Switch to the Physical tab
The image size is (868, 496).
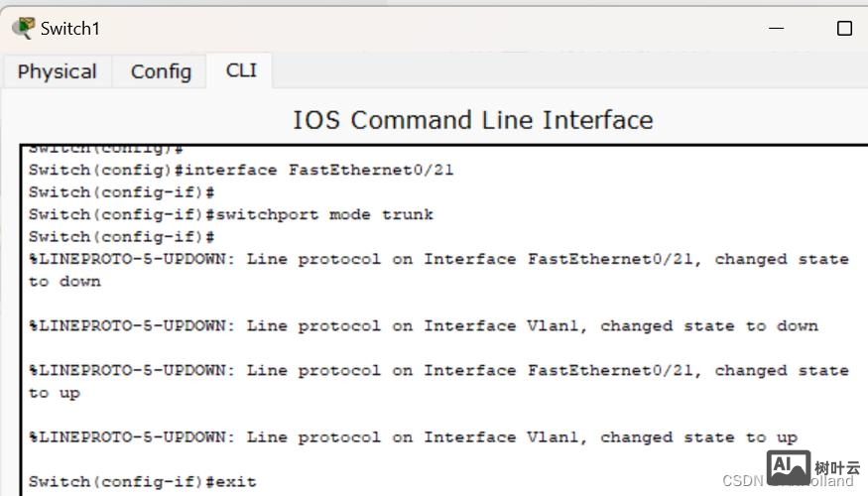tap(57, 71)
